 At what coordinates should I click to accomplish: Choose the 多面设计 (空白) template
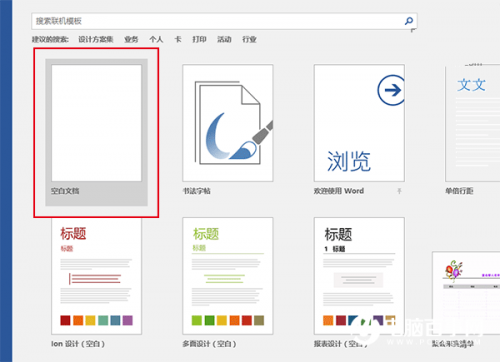point(228,276)
